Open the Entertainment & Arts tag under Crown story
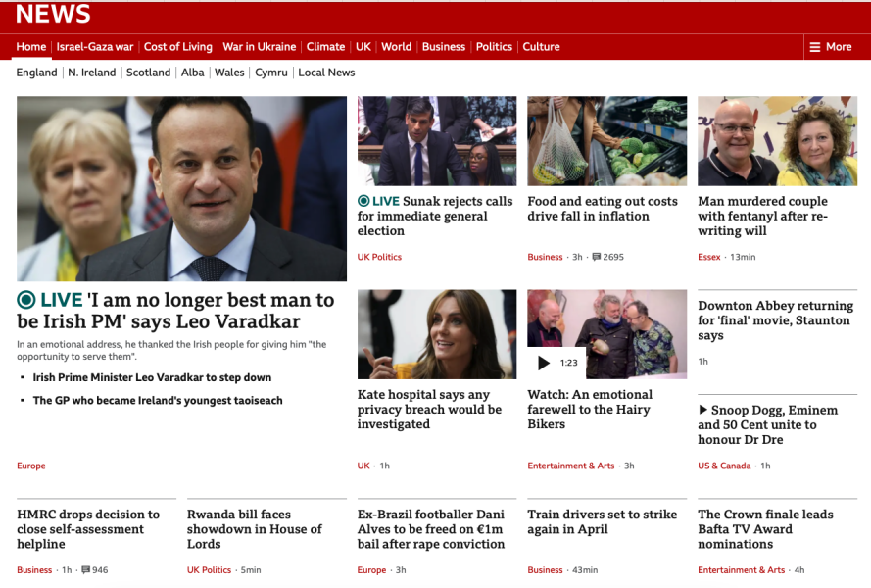 [x=741, y=569]
